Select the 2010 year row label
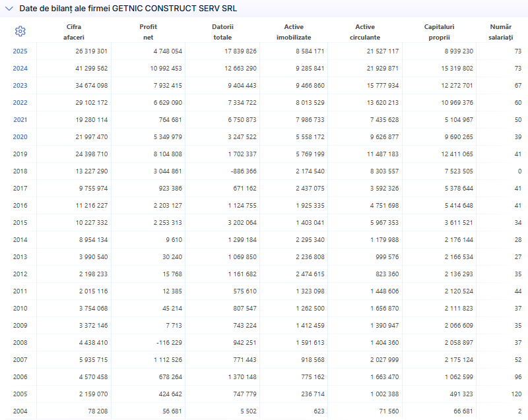 [20, 309]
